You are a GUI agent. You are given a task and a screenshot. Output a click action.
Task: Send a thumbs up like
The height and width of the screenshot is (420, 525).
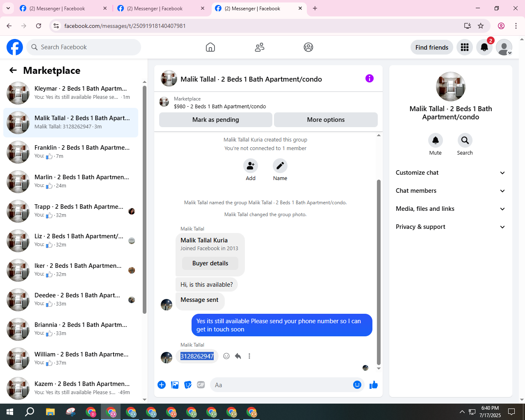pos(374,385)
